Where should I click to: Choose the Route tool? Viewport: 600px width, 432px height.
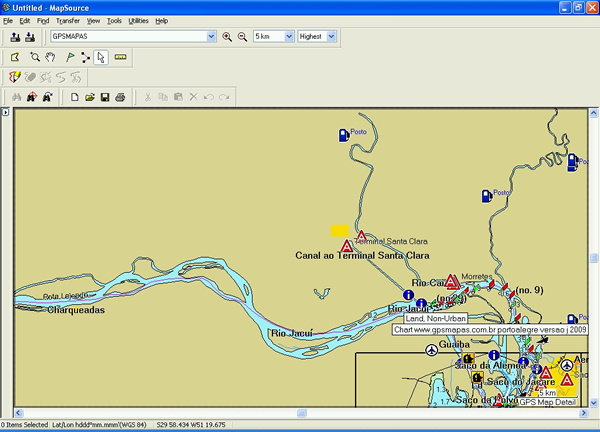[85, 57]
